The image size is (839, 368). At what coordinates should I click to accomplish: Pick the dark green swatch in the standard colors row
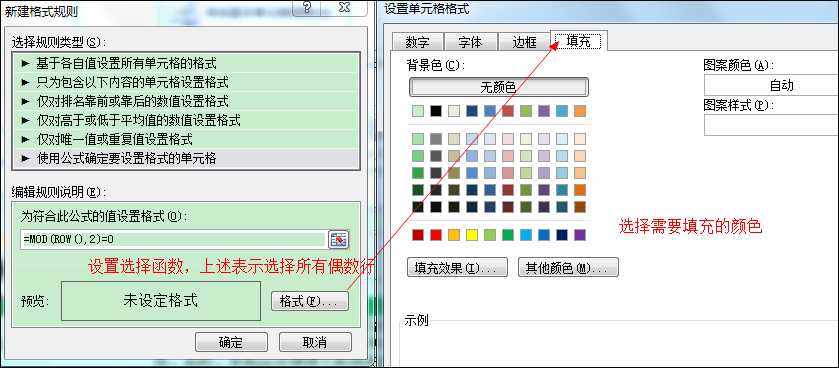coord(508,235)
